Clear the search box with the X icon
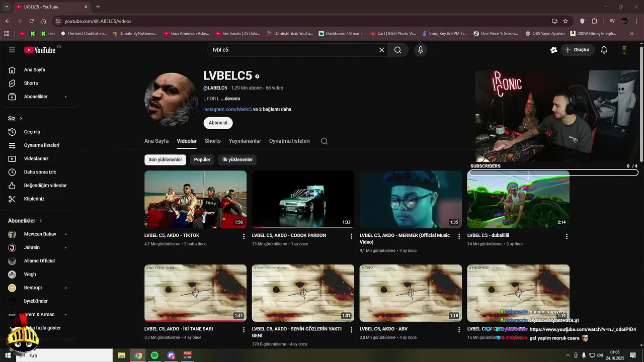The width and height of the screenshot is (644, 362). tap(381, 50)
